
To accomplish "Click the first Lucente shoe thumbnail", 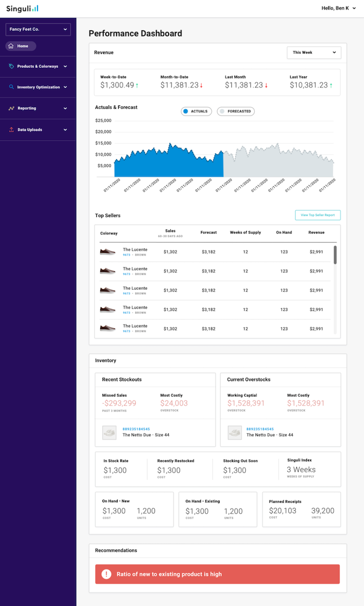I will coord(108,252).
